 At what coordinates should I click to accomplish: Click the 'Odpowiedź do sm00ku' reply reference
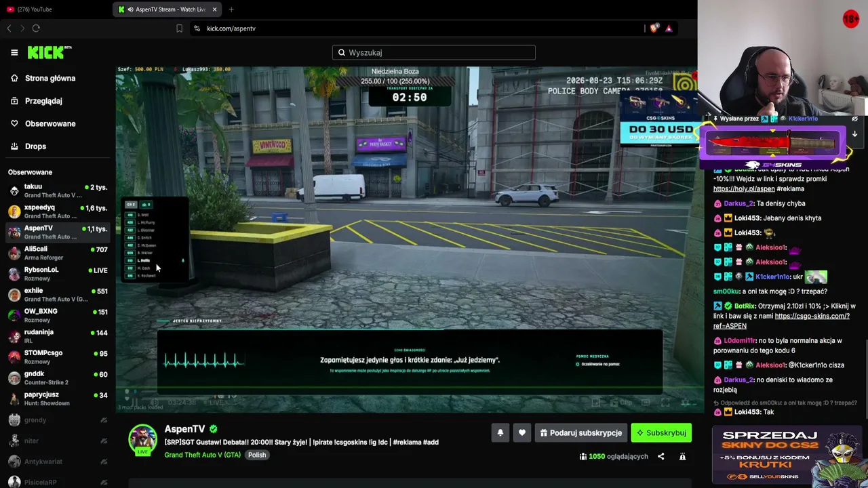(785, 403)
